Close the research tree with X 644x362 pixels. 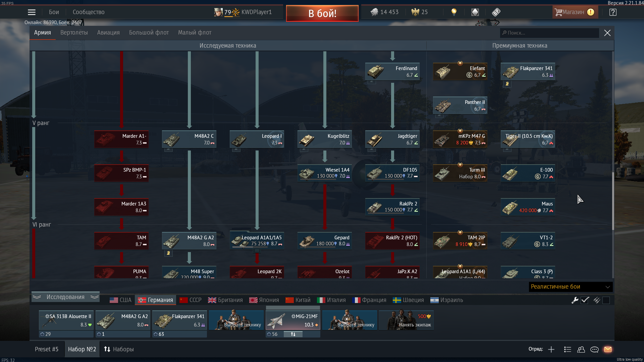click(607, 33)
